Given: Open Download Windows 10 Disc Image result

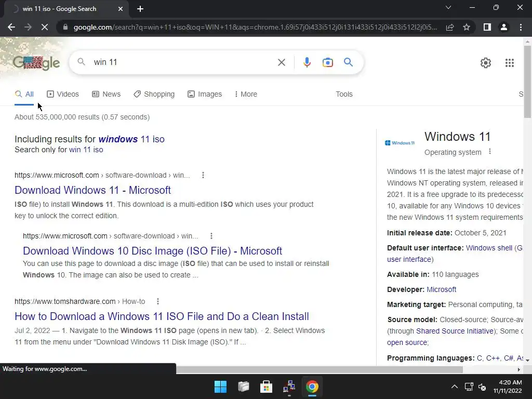Looking at the screenshot, I should tap(152, 251).
